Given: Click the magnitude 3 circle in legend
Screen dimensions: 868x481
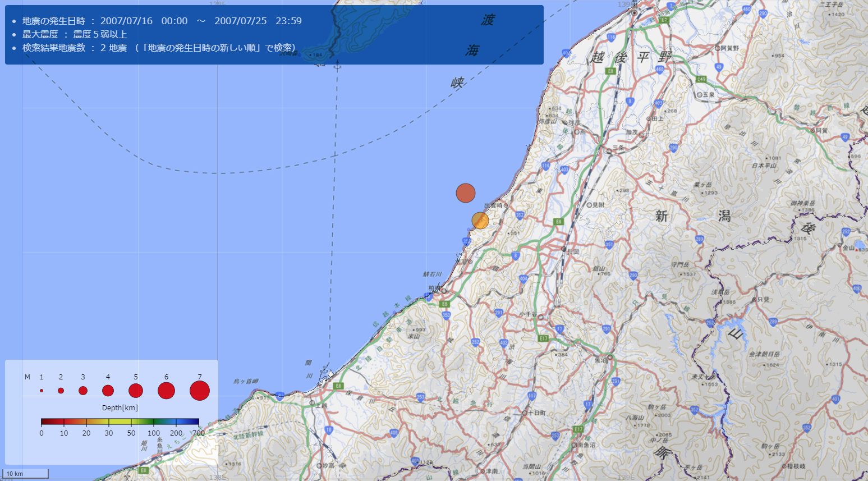Looking at the screenshot, I should tap(83, 391).
